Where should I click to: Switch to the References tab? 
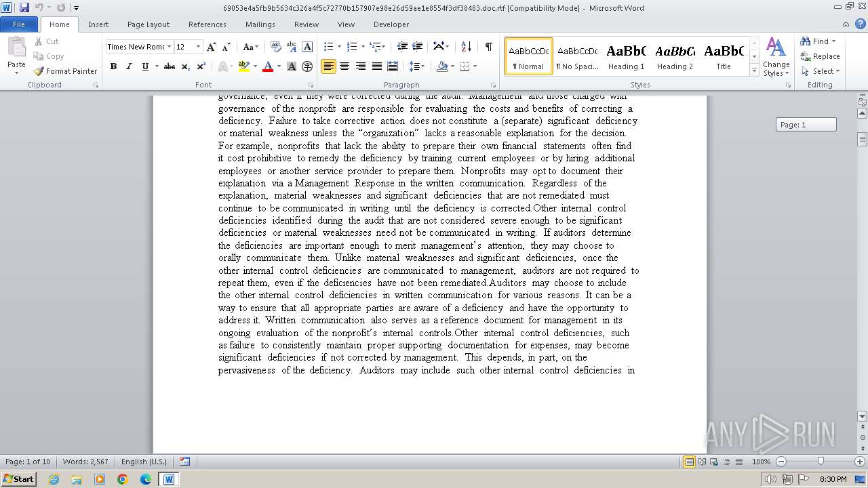tap(208, 24)
